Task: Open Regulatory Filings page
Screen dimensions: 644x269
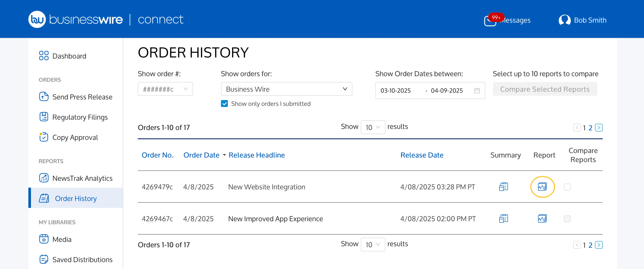Action: (x=80, y=117)
